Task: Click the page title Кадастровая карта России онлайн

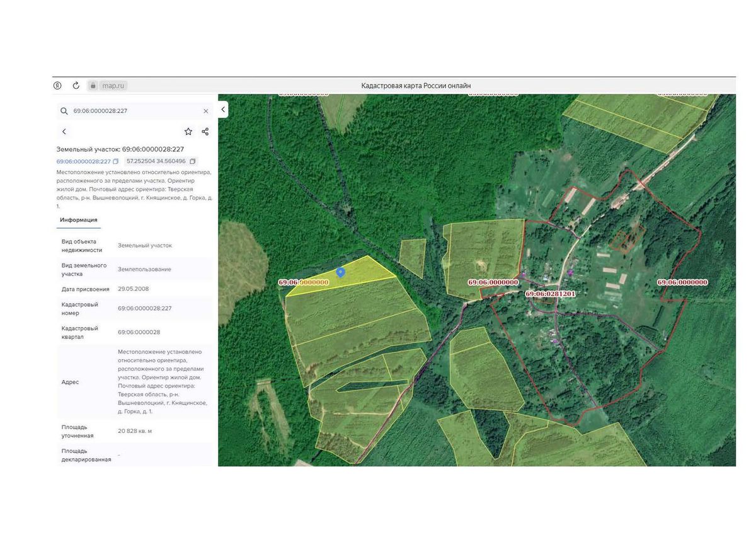Action: point(416,86)
